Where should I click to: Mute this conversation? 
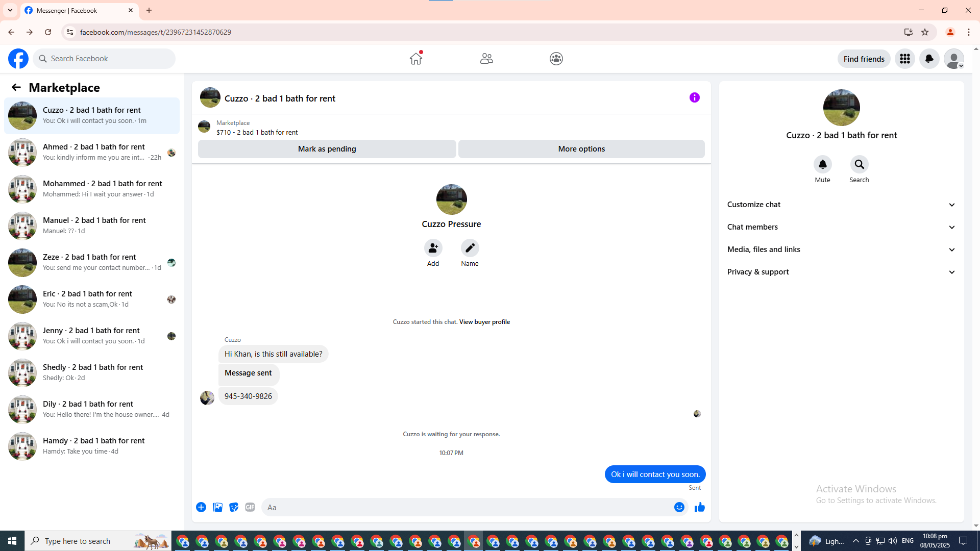[823, 165]
